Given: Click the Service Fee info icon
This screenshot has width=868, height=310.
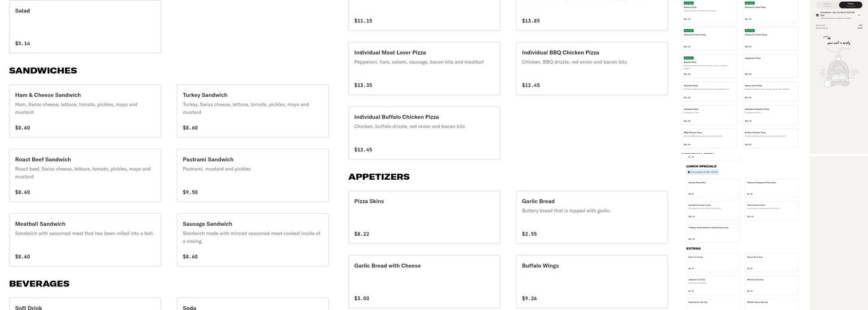Looking at the screenshot, I should [826, 28].
